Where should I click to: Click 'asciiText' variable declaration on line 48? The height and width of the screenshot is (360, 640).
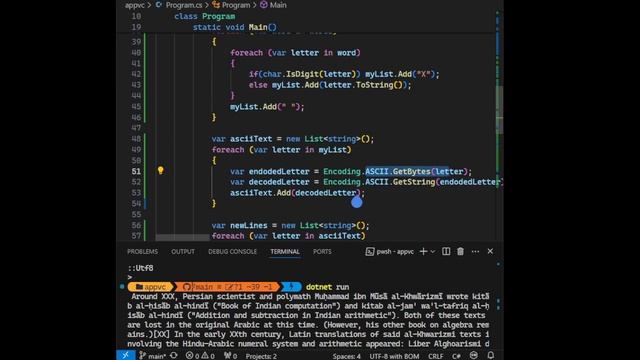[251, 139]
